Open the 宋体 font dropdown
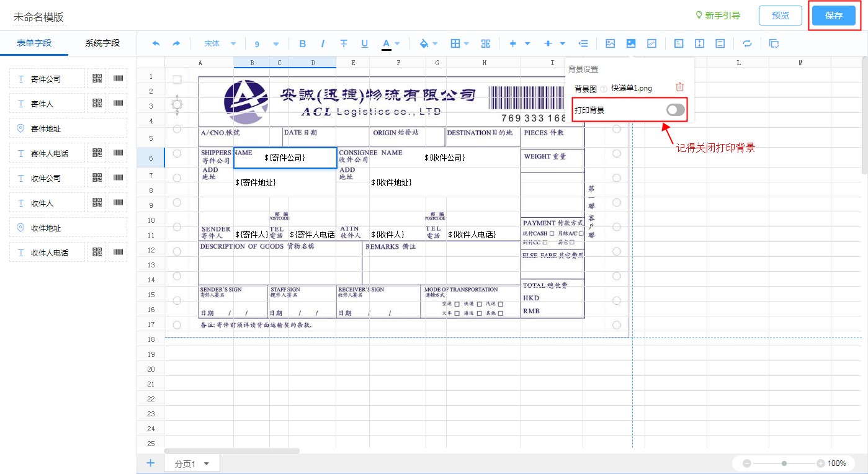The height and width of the screenshot is (474, 868). coord(220,43)
